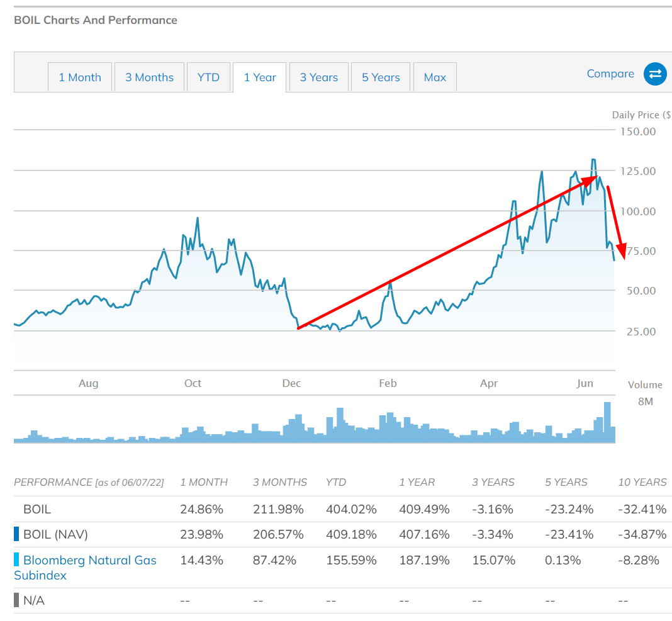The width and height of the screenshot is (672, 621).
Task: Show the Max time range tab
Action: point(435,77)
